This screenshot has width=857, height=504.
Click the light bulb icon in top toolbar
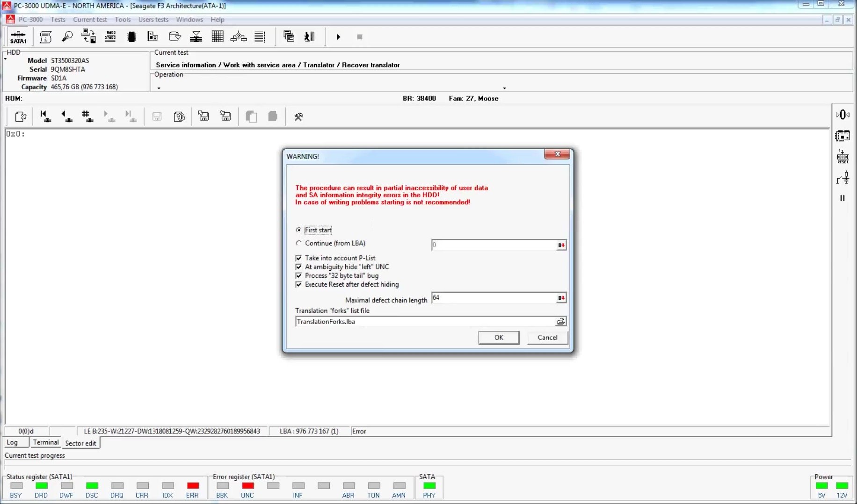[x=67, y=36]
